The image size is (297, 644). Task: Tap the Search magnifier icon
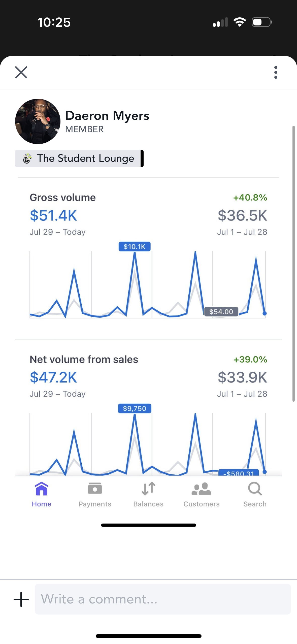point(255,489)
